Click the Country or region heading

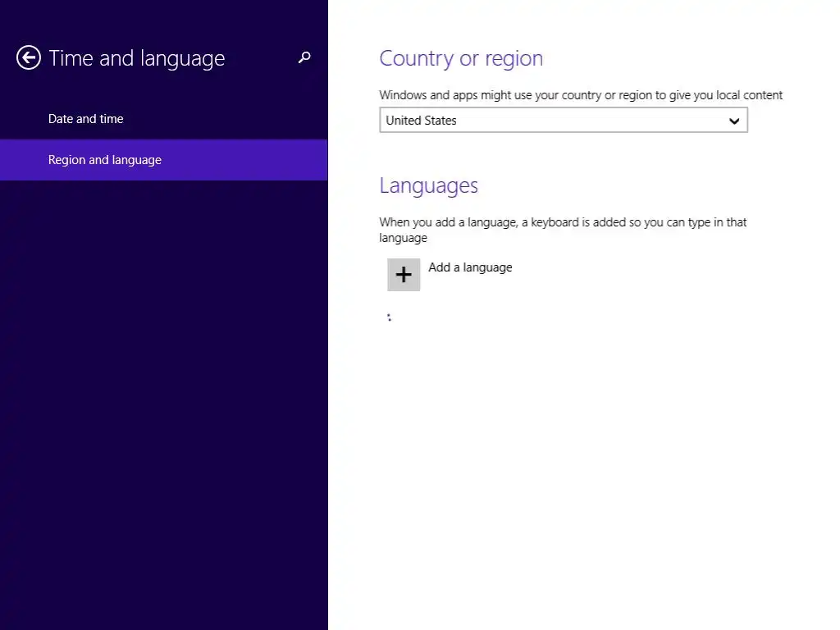coord(461,58)
